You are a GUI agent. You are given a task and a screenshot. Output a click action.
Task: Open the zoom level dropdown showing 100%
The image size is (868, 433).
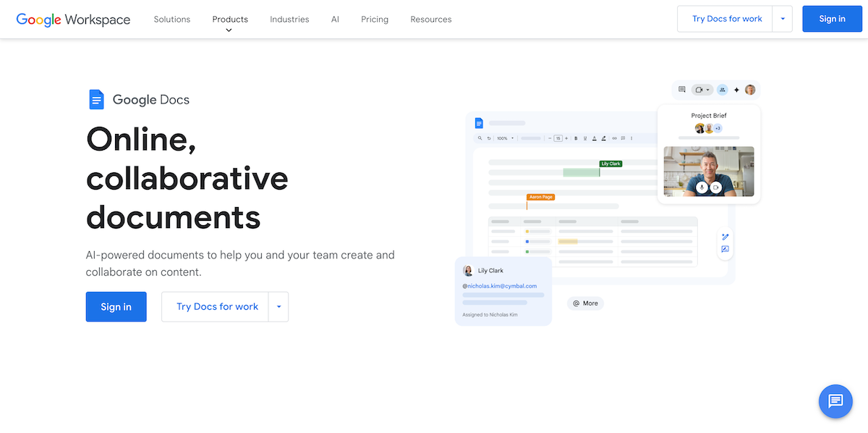click(503, 138)
